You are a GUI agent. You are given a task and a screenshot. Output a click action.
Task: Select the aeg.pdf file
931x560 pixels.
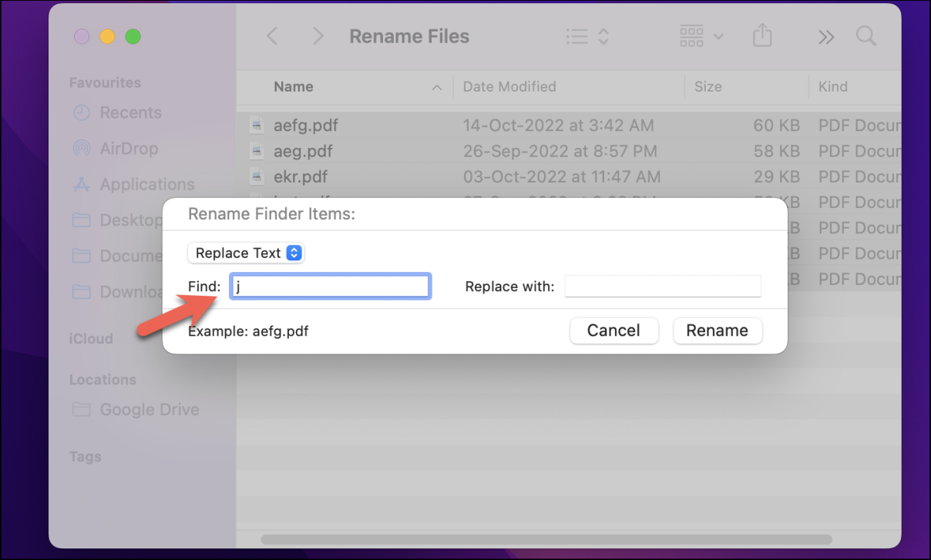tap(303, 151)
